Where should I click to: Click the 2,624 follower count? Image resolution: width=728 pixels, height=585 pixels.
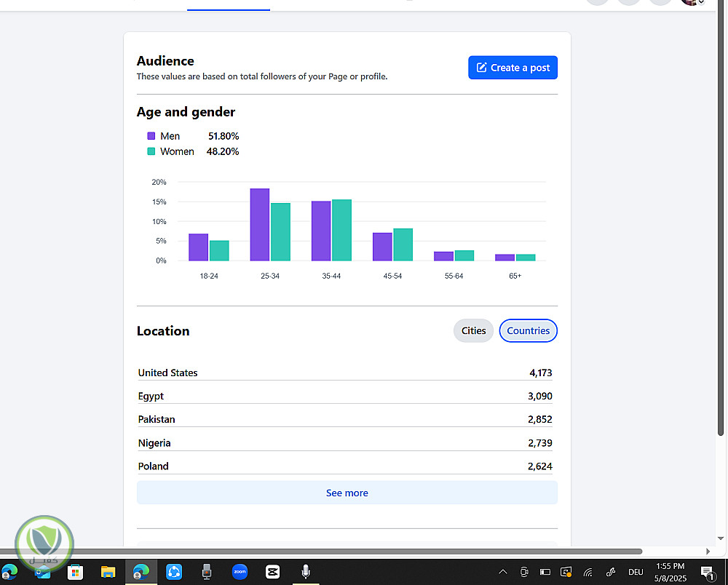(x=540, y=466)
